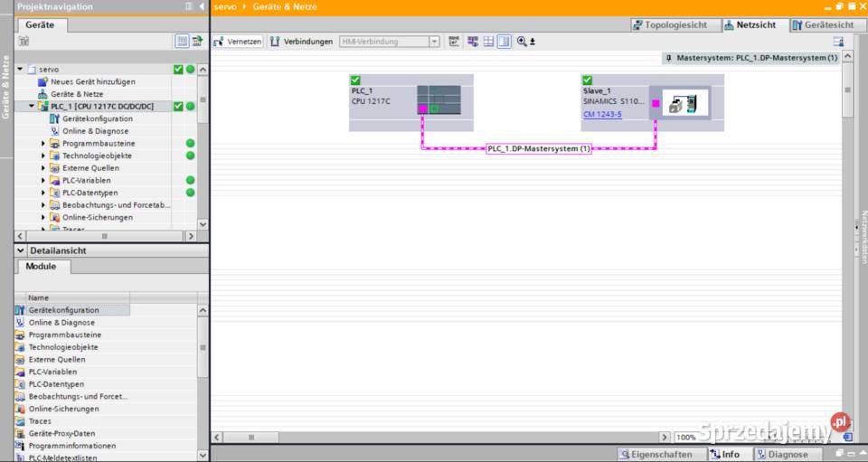868x462 pixels.
Task: Click the green checkmark status on servo row
Action: tap(178, 69)
